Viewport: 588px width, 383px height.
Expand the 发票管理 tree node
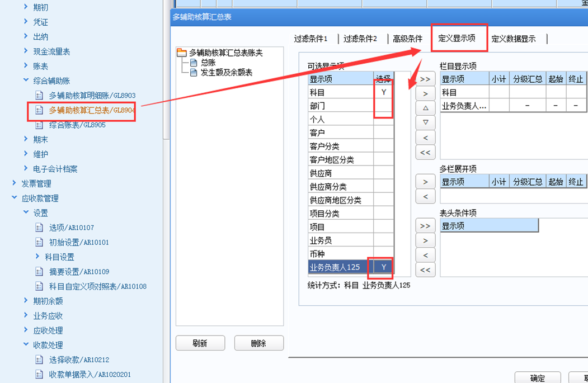pos(14,183)
